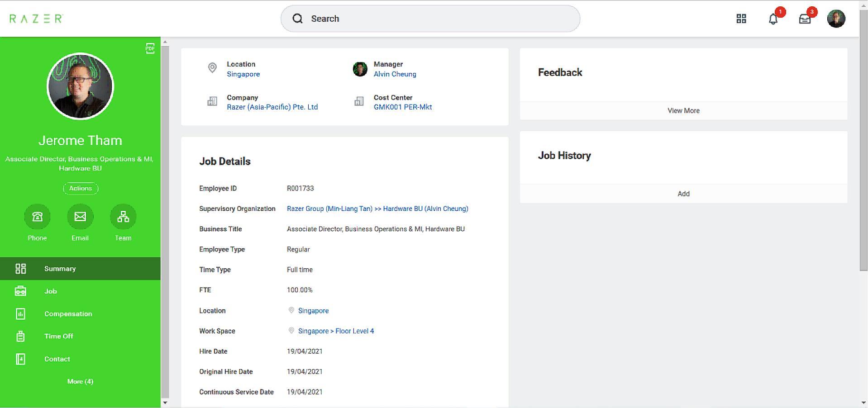Image resolution: width=868 pixels, height=408 pixels.
Task: Click the Job History heading
Action: [x=564, y=156]
